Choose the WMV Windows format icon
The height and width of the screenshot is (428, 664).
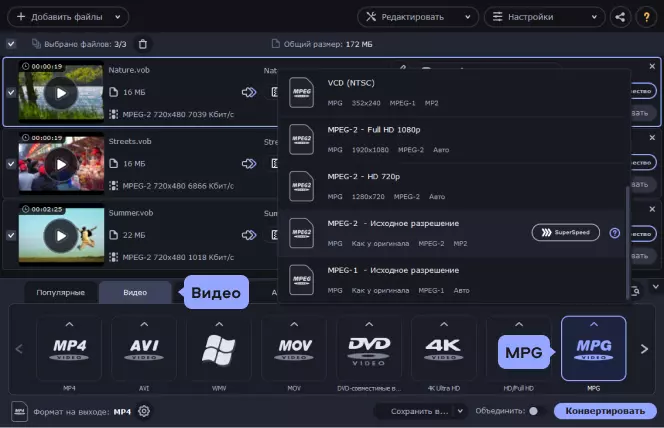tap(219, 351)
